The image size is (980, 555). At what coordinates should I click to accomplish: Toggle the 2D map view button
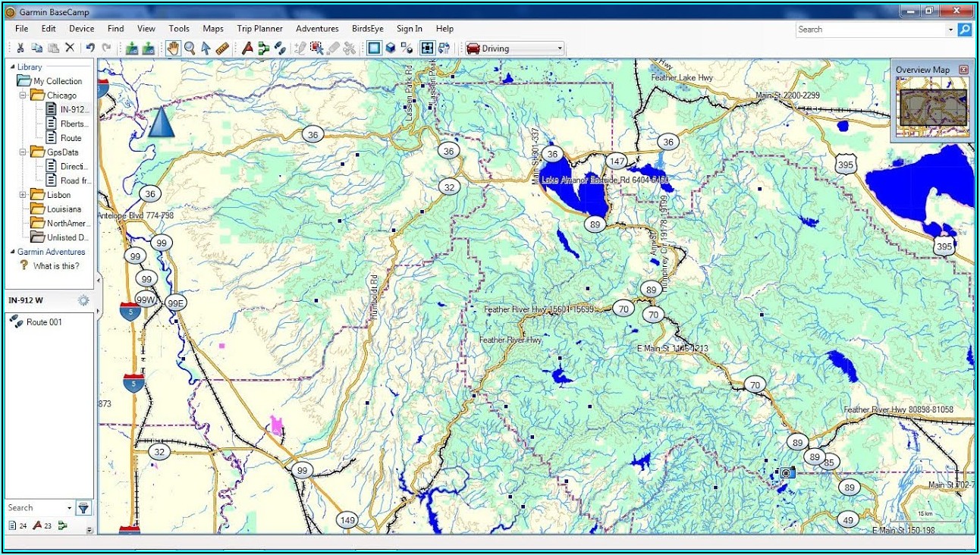click(x=374, y=49)
